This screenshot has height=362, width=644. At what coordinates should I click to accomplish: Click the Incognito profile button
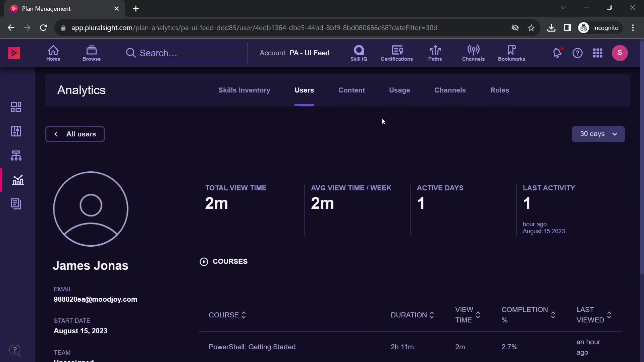tap(600, 28)
